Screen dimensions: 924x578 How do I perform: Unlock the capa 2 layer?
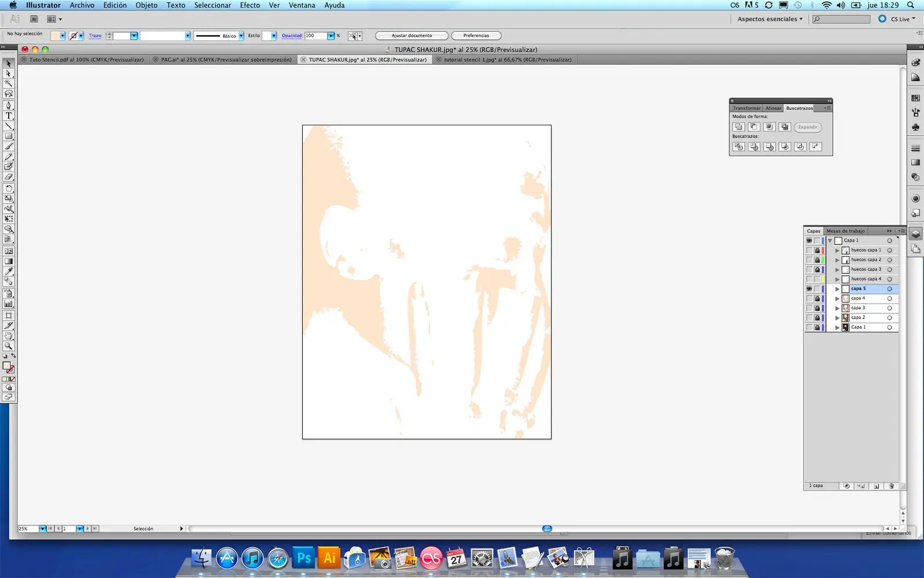pyautogui.click(x=817, y=318)
